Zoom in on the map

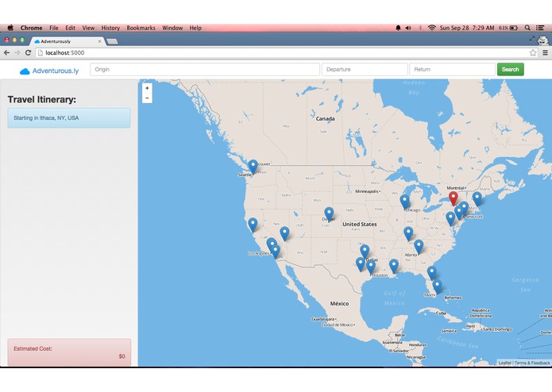pyautogui.click(x=147, y=88)
